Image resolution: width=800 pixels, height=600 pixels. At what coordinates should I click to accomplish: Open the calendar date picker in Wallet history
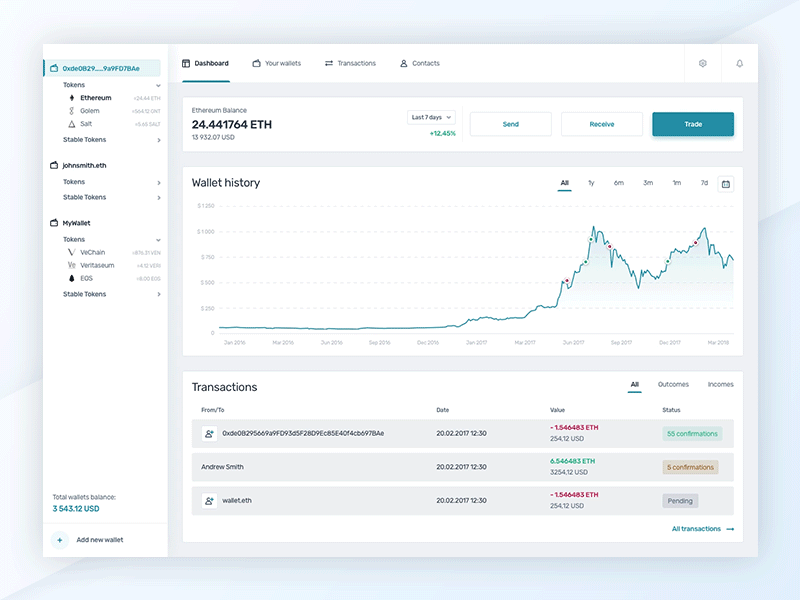[x=724, y=184]
